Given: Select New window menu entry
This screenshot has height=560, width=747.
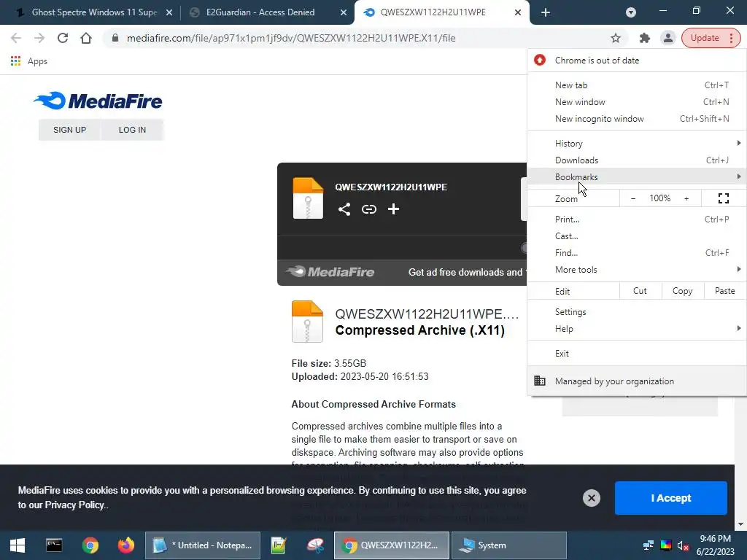Looking at the screenshot, I should [637, 102].
